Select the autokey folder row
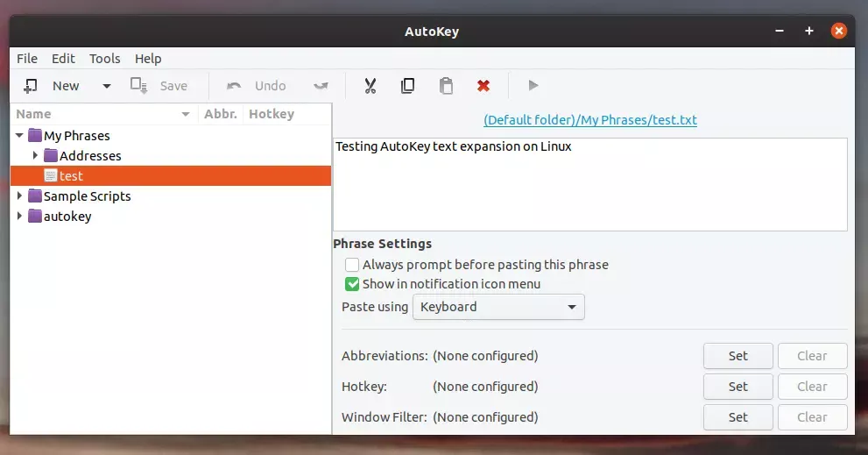 [x=171, y=217]
